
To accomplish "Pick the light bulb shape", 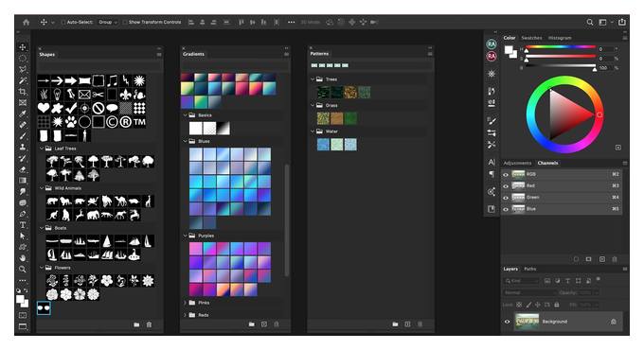I will point(57,95).
